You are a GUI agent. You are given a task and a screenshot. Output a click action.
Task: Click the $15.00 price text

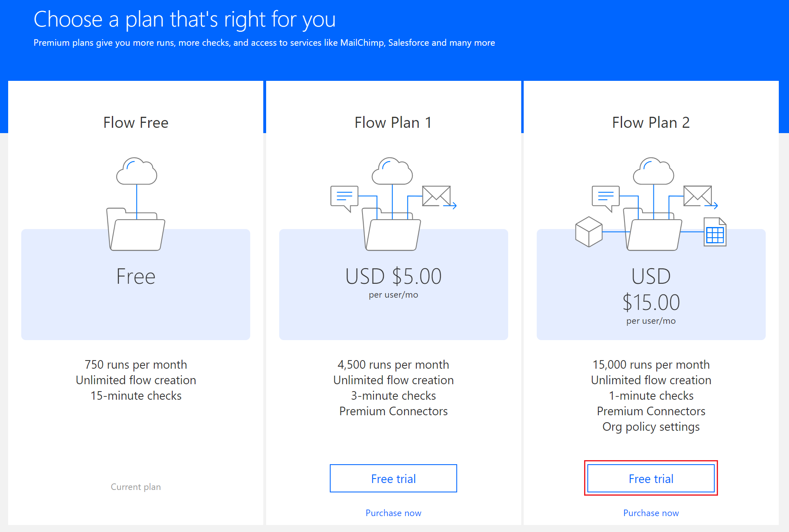coord(651,303)
